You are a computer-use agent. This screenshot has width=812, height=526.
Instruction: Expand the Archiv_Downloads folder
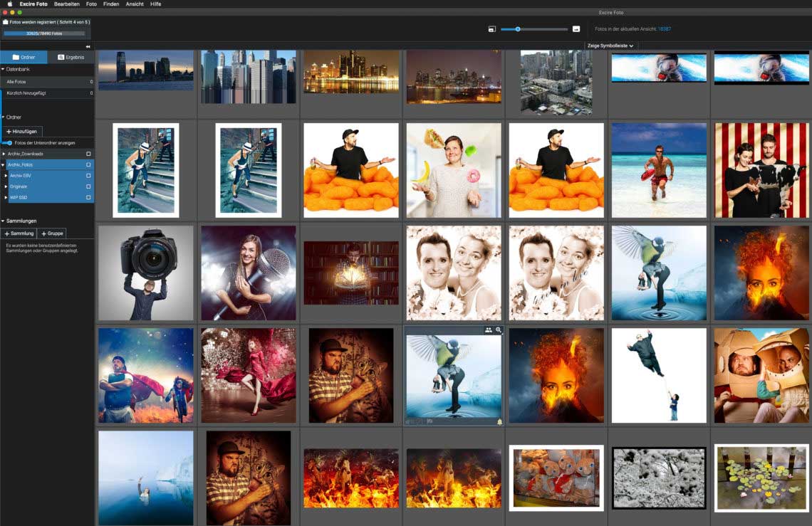coord(4,154)
